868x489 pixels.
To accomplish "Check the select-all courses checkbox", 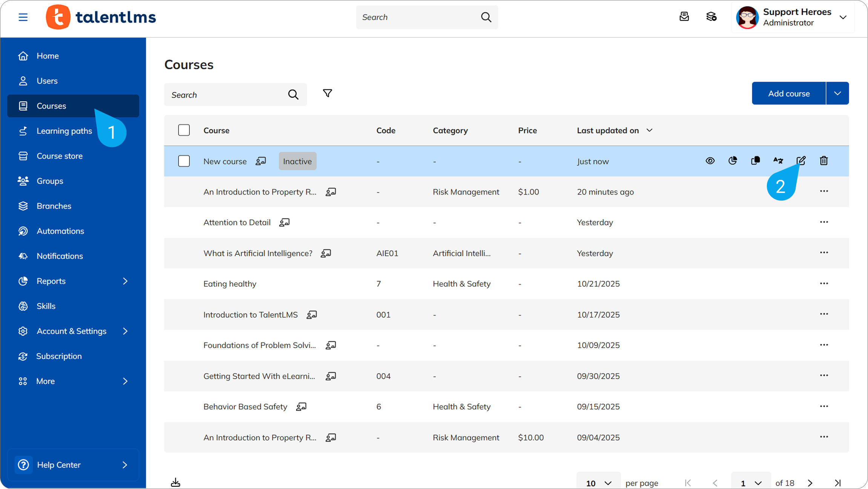I will tap(184, 130).
